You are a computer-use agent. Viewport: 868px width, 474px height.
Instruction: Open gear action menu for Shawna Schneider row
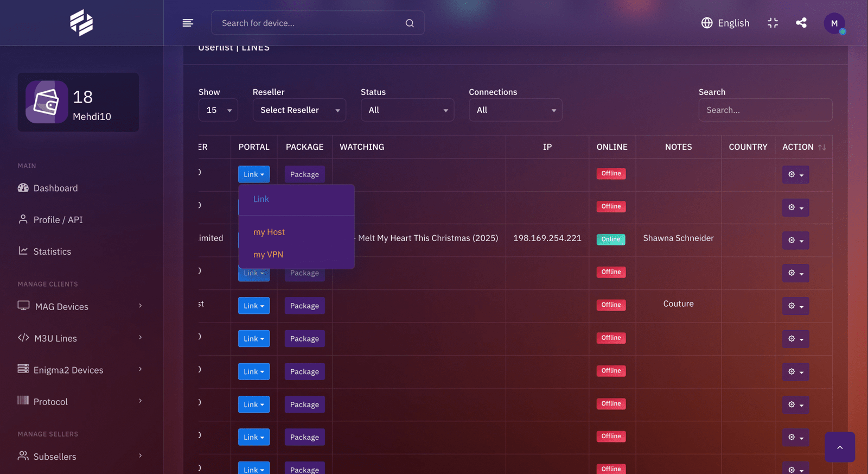(795, 241)
